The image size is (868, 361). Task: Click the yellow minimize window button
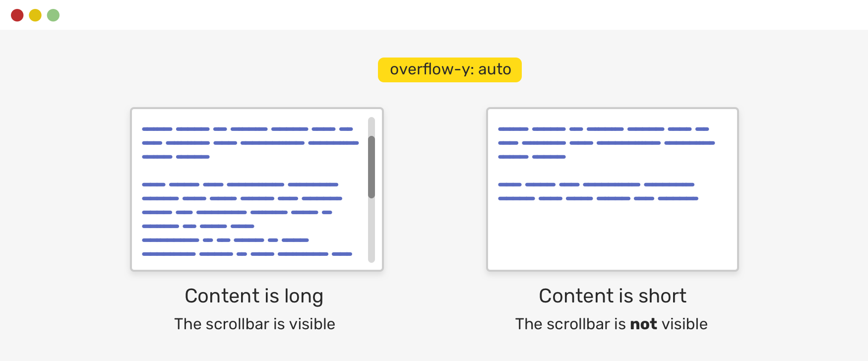[x=35, y=15]
